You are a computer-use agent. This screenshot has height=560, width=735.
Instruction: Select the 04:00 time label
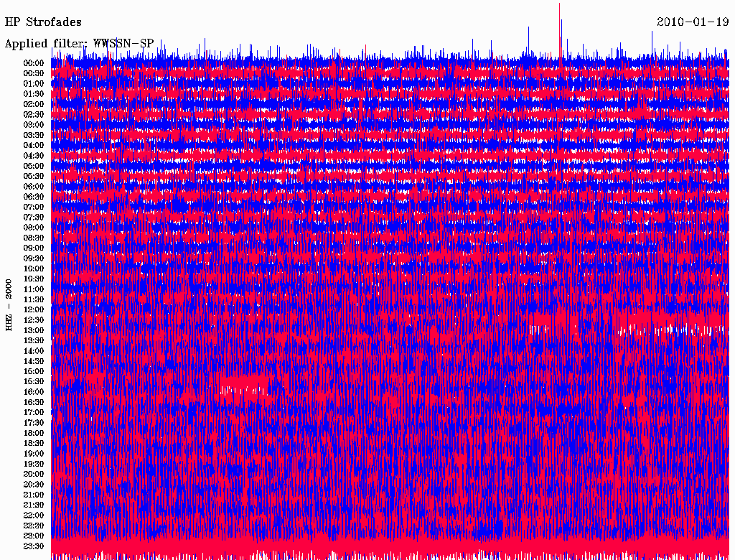tap(34, 146)
